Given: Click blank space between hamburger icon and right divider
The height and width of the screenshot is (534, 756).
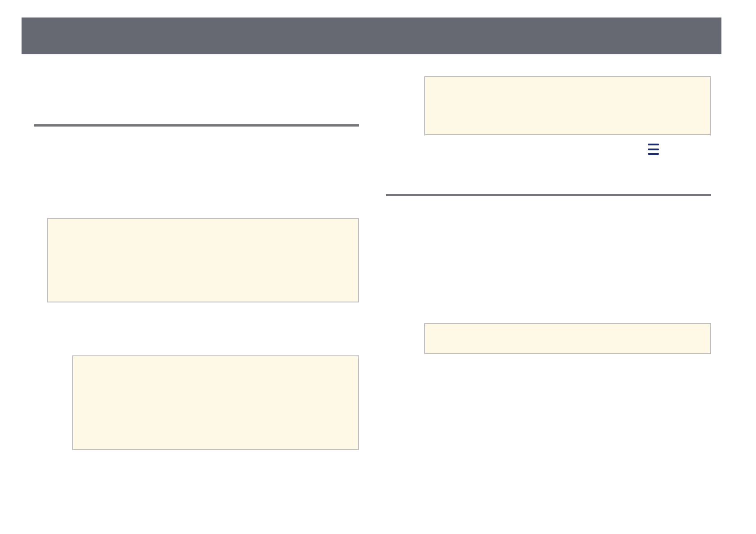Looking at the screenshot, I should (x=653, y=176).
